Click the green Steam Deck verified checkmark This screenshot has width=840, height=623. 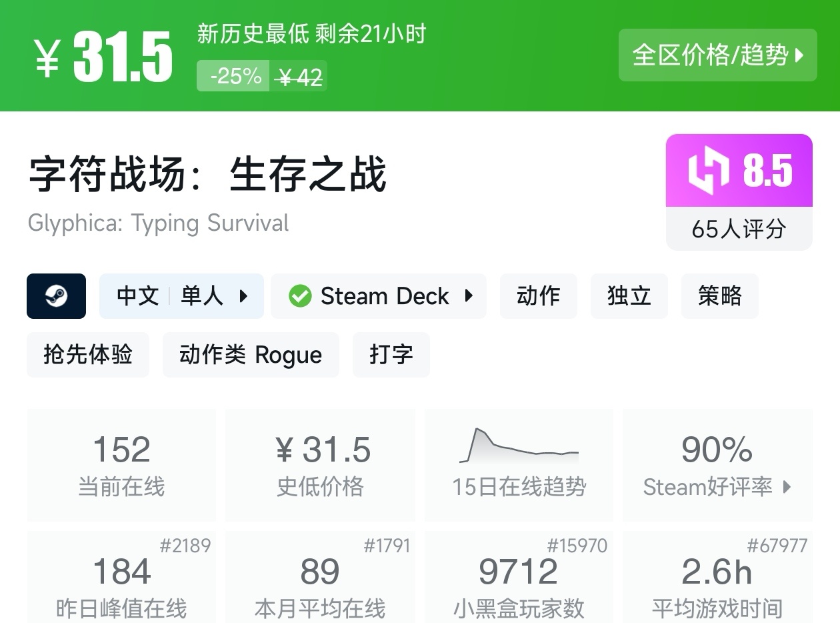point(300,296)
